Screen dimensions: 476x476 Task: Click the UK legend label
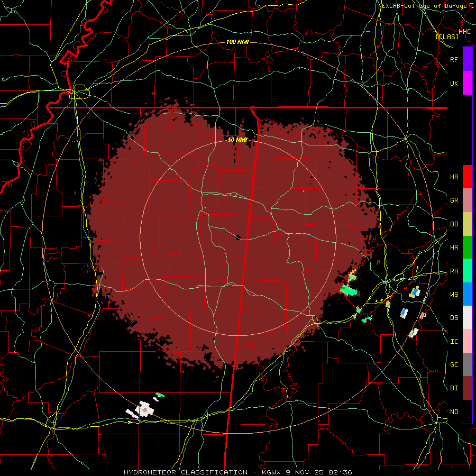coord(454,84)
